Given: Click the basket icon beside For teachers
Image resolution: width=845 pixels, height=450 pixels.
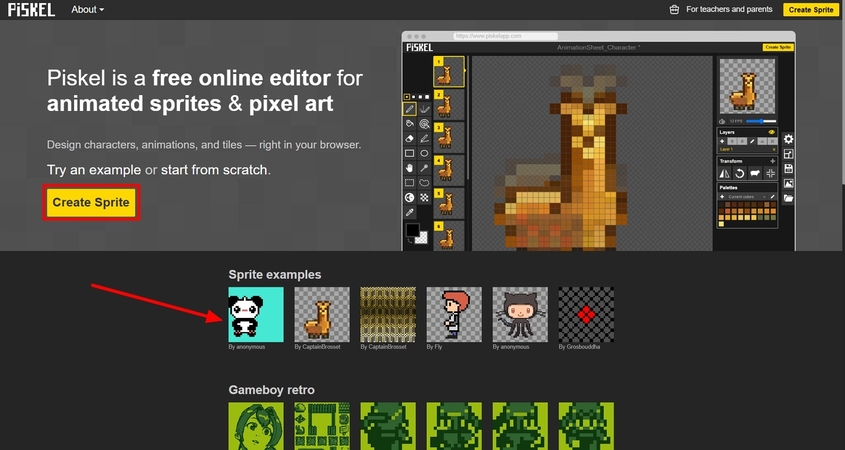Looking at the screenshot, I should coord(674,10).
